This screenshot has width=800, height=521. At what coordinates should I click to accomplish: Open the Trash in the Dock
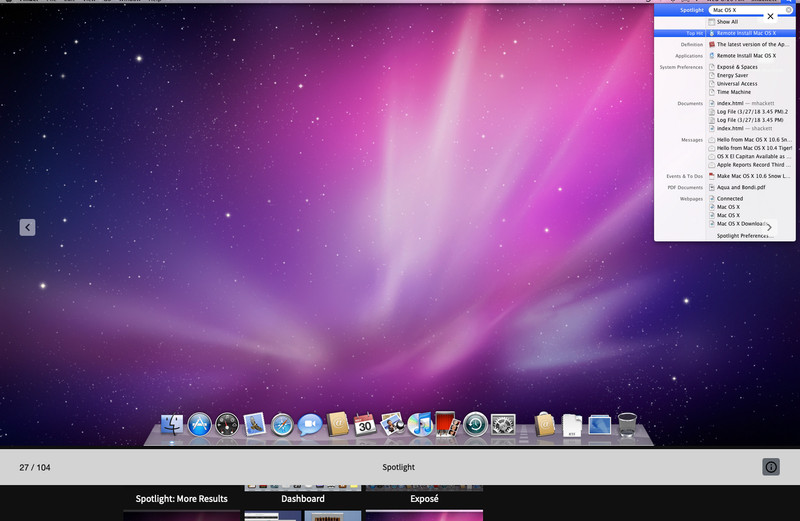coord(627,425)
